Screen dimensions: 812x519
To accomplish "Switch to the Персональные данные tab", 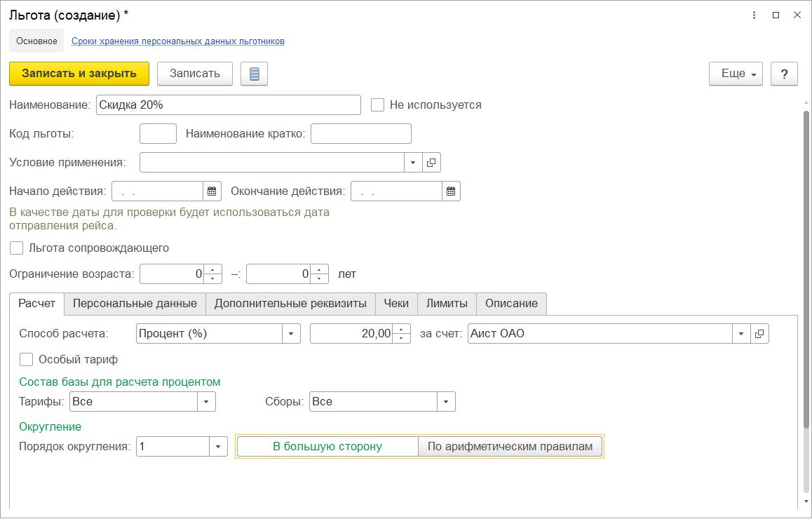I will pyautogui.click(x=135, y=304).
